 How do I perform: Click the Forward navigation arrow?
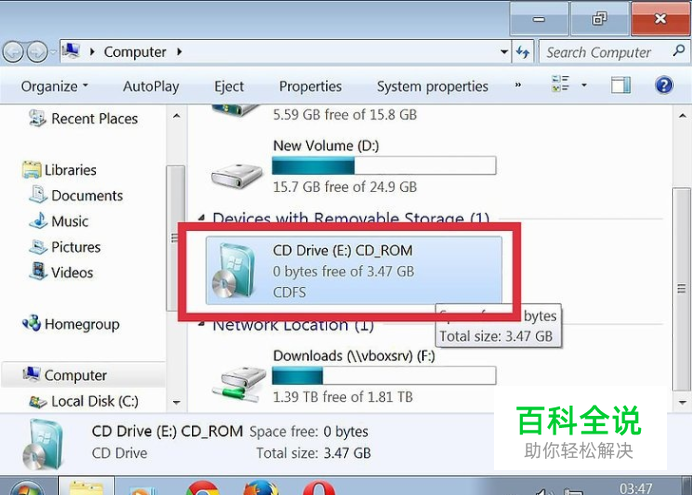click(38, 52)
